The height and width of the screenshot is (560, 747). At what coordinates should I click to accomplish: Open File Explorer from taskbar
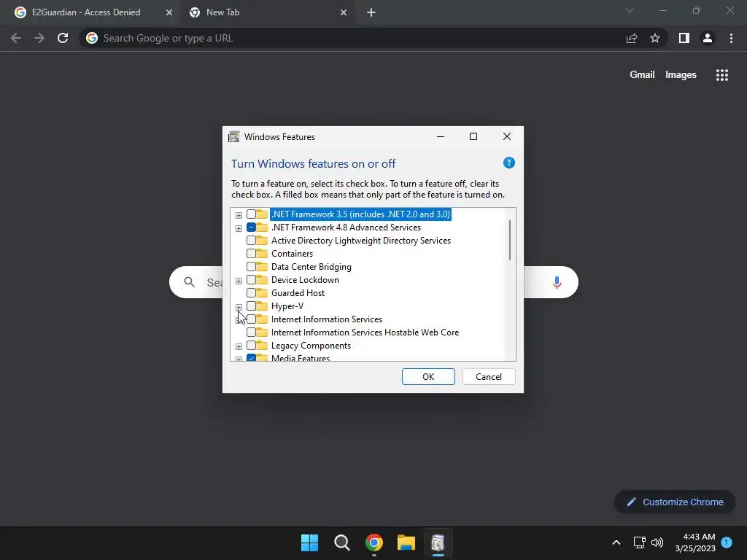406,542
